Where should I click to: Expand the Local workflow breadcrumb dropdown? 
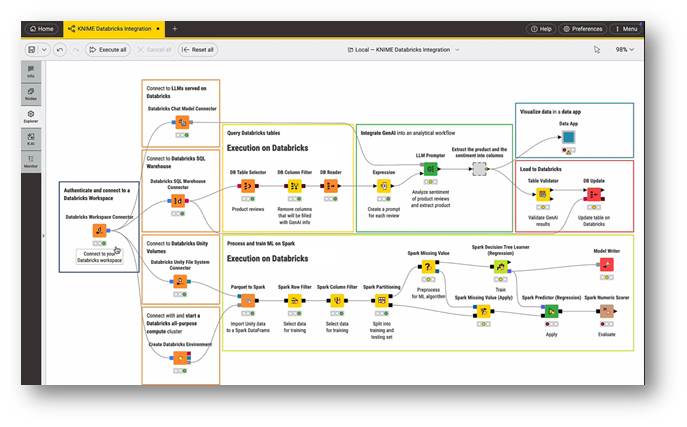pos(457,50)
